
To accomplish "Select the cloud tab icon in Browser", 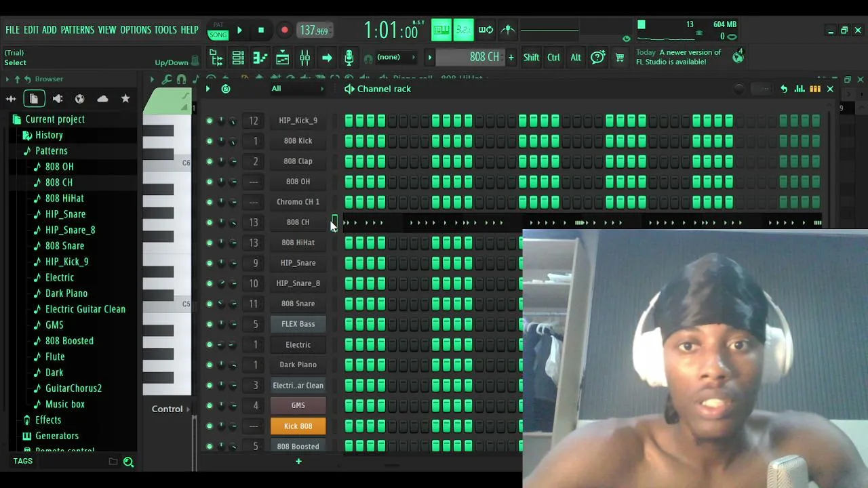I will coord(102,99).
